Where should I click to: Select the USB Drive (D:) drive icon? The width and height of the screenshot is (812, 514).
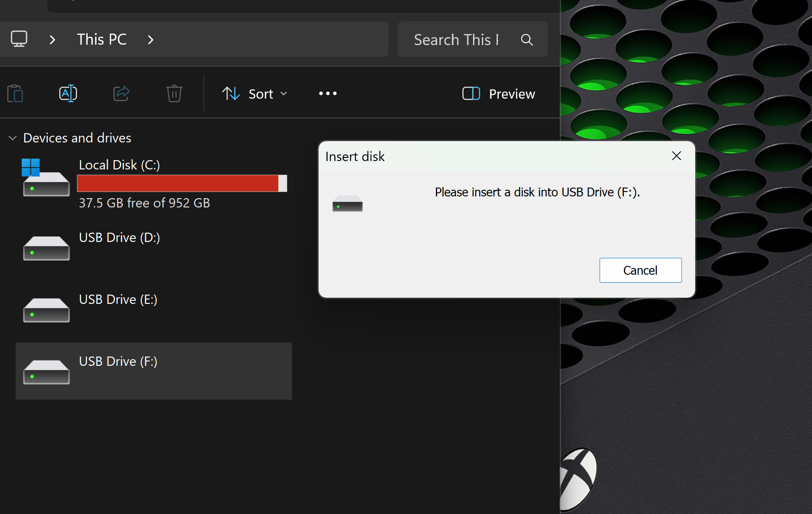(x=46, y=248)
